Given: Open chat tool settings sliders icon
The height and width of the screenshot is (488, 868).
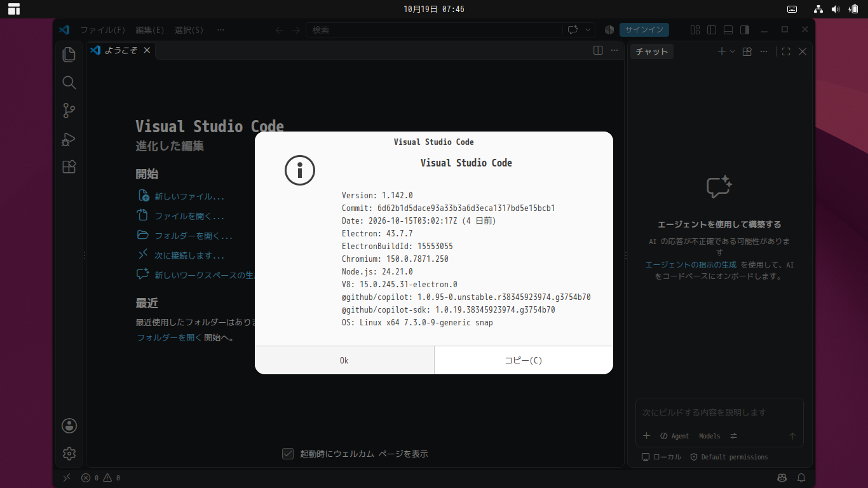Looking at the screenshot, I should 734,436.
